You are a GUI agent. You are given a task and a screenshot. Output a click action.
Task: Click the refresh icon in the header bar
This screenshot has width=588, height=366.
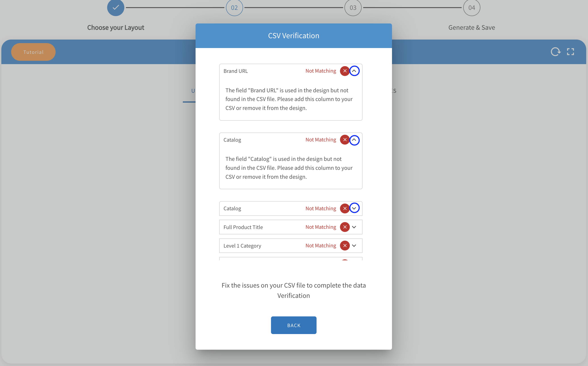555,52
